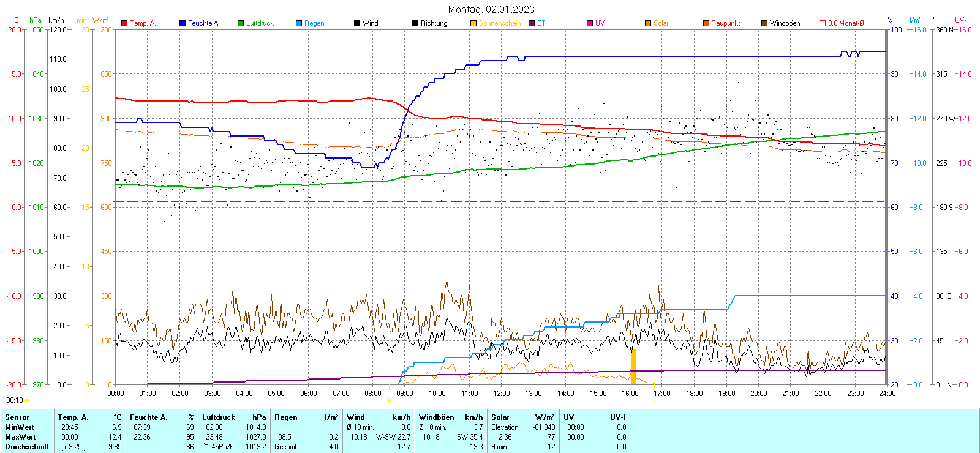Select the Windböen column header in table
This screenshot has height=453, width=980.
pyautogui.click(x=436, y=417)
